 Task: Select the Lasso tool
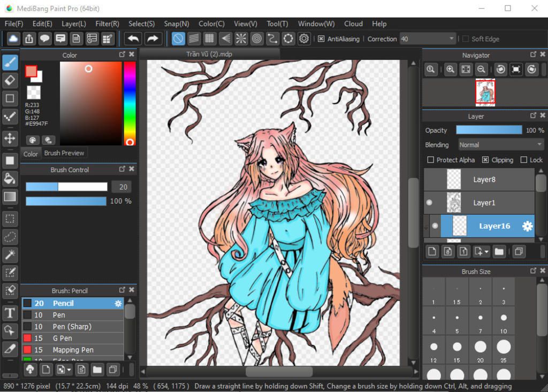pyautogui.click(x=10, y=237)
